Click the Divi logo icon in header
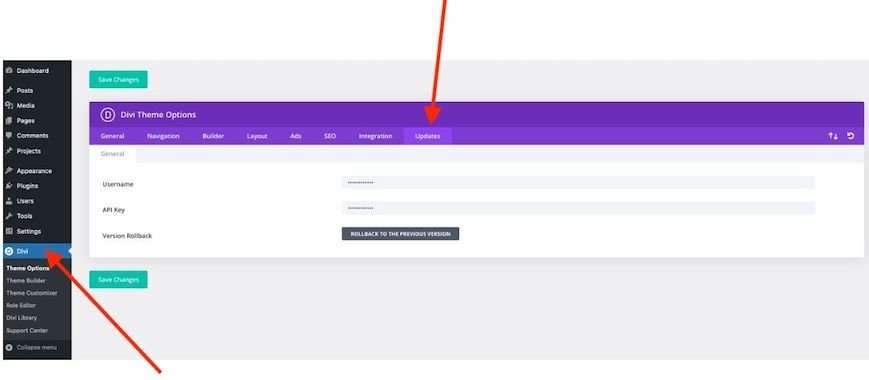 click(x=107, y=115)
